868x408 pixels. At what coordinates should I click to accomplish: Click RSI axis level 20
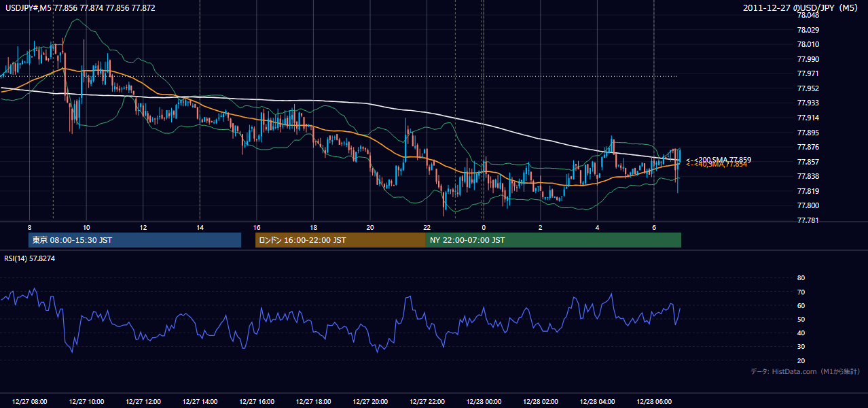coord(801,360)
